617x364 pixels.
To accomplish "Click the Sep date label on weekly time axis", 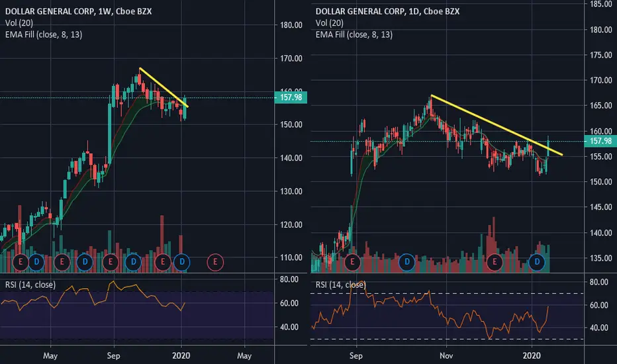I will (113, 356).
